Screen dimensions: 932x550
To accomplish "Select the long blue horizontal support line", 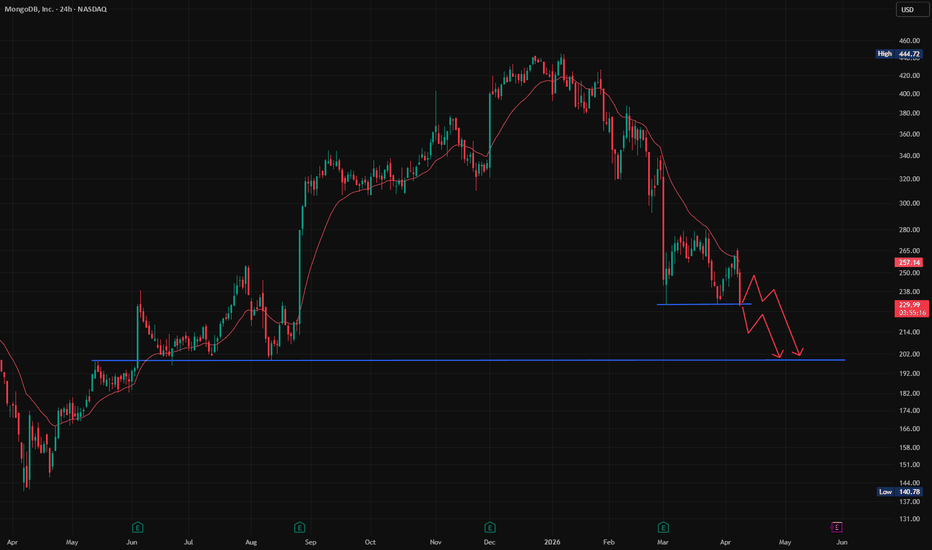I will pos(468,360).
